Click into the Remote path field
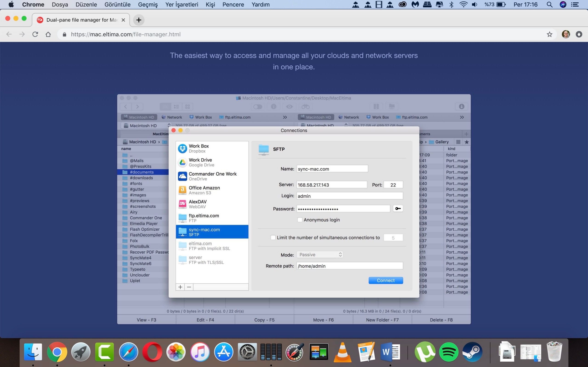Image resolution: width=588 pixels, height=367 pixels. pos(349,266)
